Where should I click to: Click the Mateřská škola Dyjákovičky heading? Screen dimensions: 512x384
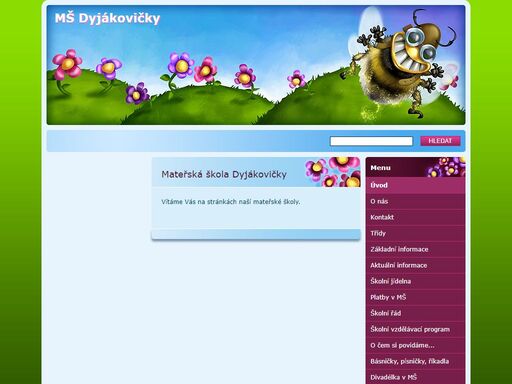coord(224,174)
